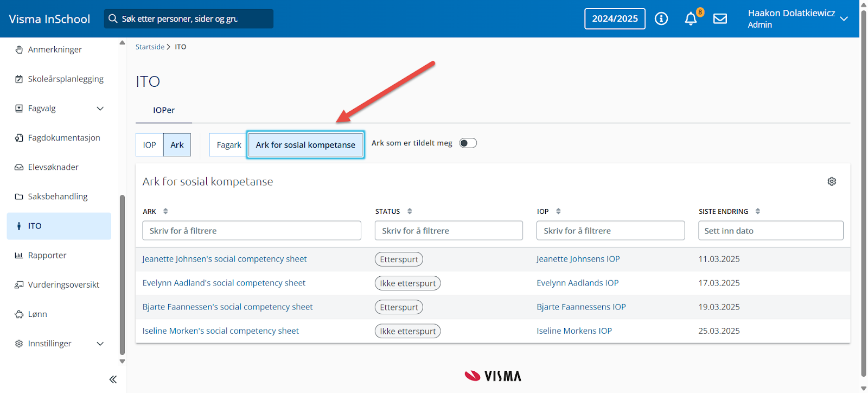
Task: Toggle Ark som er tildelt meg switch
Action: pos(468,143)
